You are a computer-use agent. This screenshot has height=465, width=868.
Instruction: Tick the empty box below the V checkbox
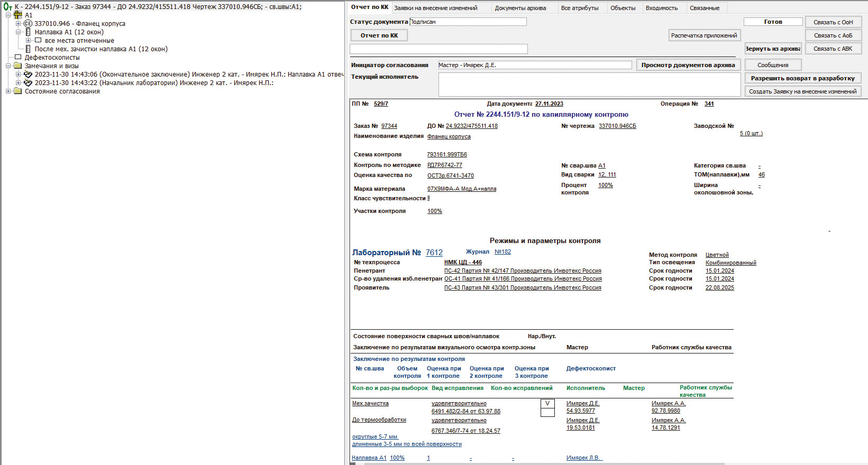pyautogui.click(x=547, y=413)
